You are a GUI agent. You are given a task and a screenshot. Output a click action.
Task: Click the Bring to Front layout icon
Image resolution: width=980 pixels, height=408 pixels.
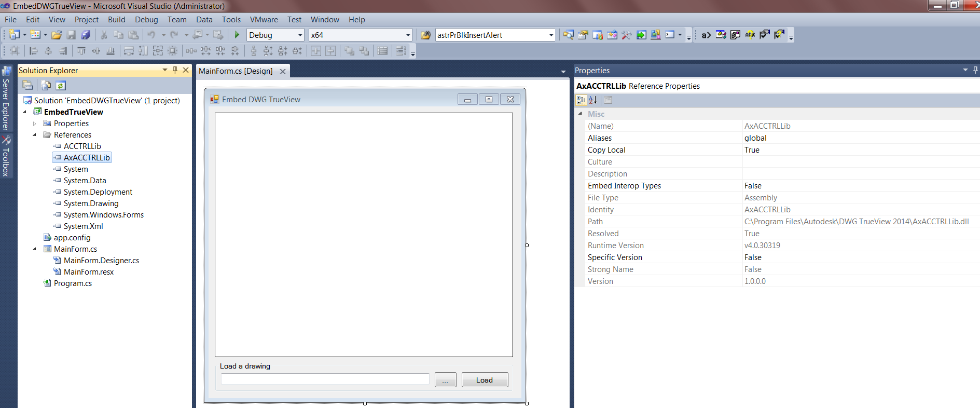[x=350, y=51]
